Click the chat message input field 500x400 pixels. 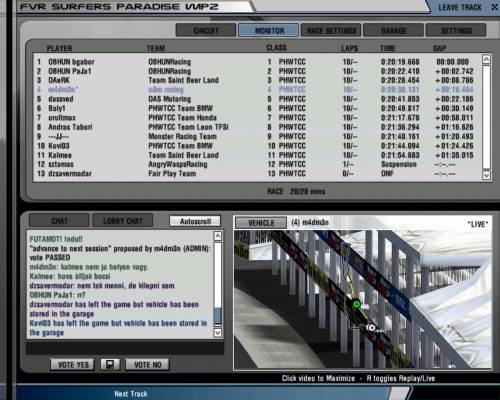pos(125,348)
